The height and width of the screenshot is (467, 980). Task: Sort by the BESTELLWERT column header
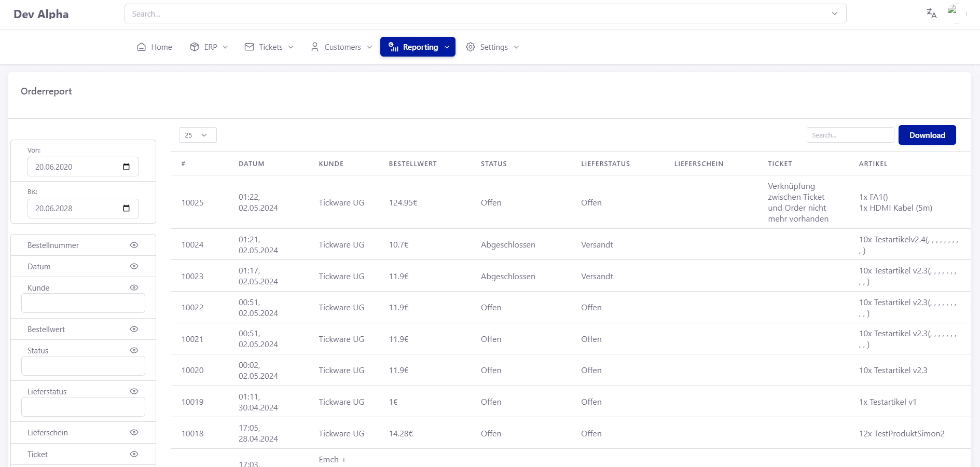coord(413,163)
